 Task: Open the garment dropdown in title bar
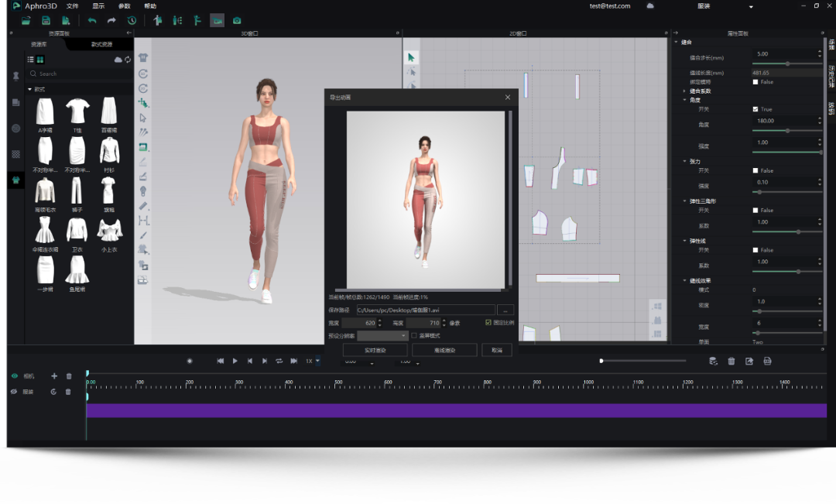(751, 6)
